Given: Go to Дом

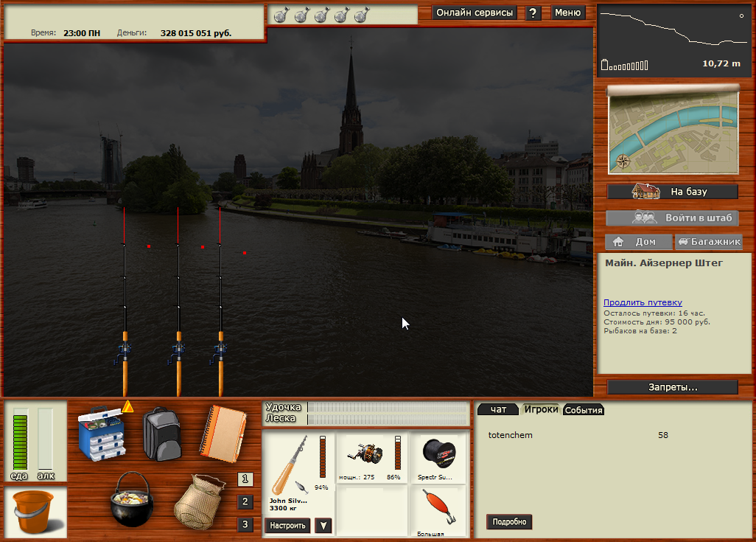Looking at the screenshot, I should coord(639,241).
